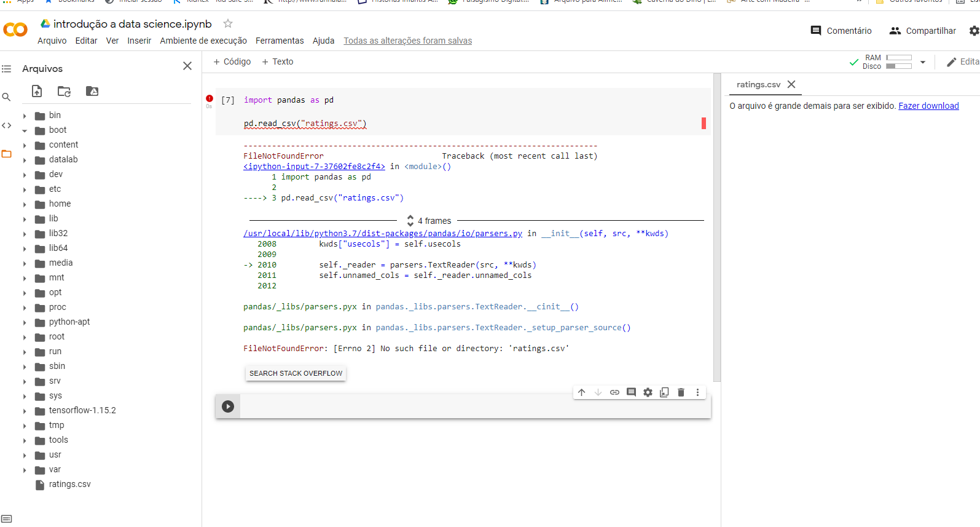Viewport: 980px width, 527px height.
Task: Select the ratings.csv tab
Action: (x=758, y=84)
